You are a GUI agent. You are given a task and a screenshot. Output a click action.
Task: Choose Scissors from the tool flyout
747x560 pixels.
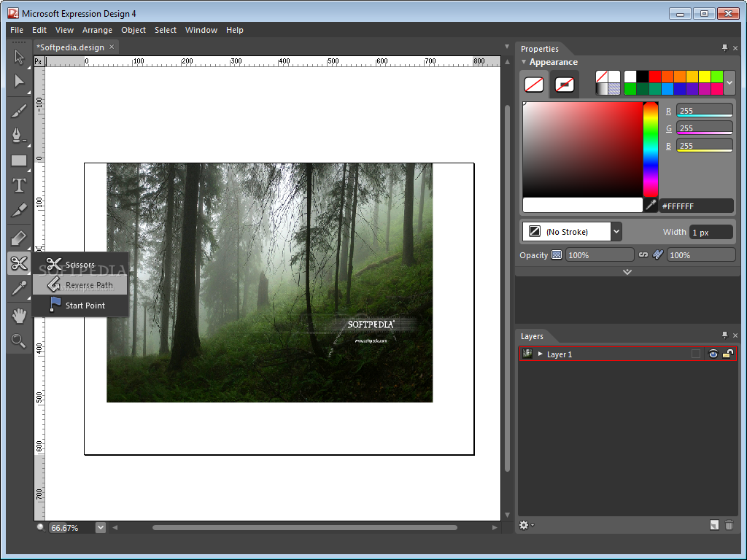80,264
